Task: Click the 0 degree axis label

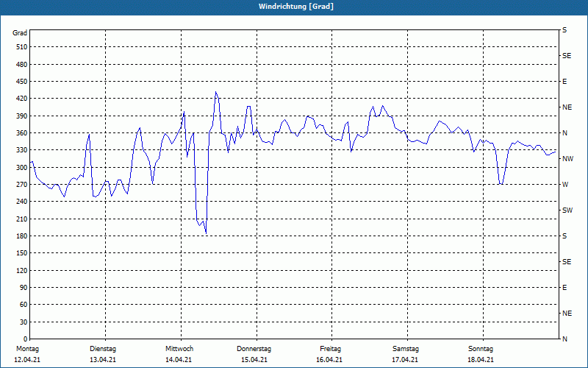Action: click(x=26, y=339)
